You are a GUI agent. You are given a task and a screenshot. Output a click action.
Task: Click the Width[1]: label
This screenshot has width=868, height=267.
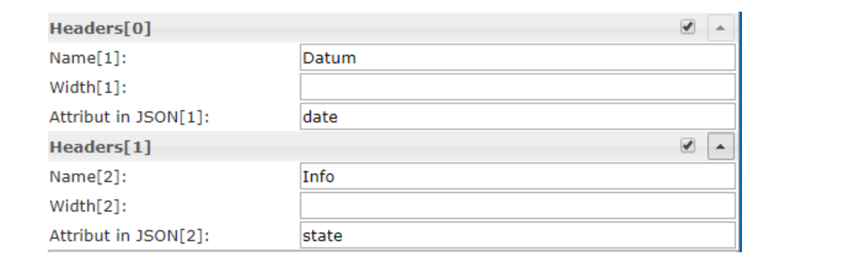pos(88,88)
